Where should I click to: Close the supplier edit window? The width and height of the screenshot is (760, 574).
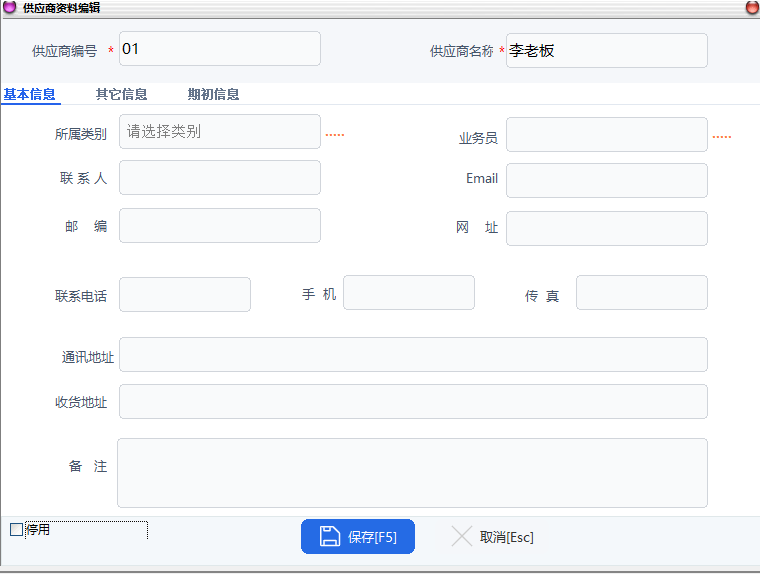point(751,7)
